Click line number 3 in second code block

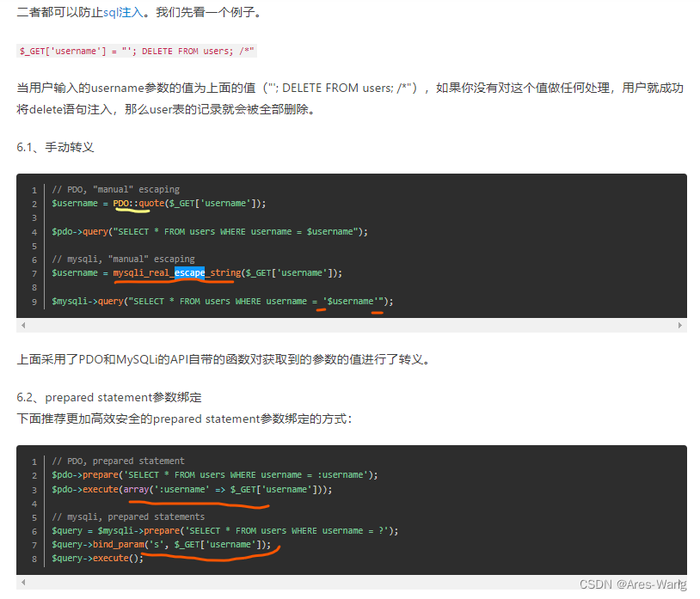tap(34, 488)
